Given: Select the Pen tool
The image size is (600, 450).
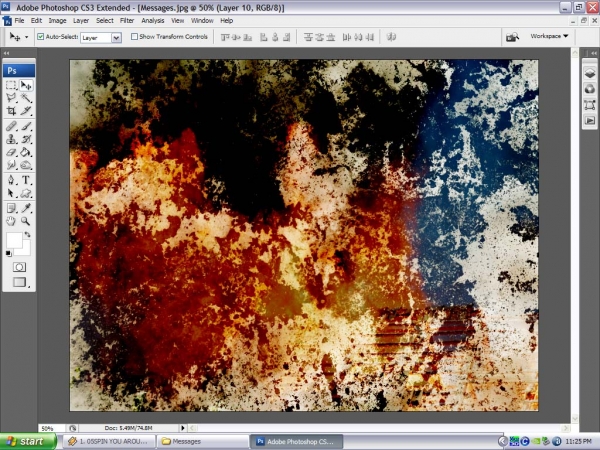Looking at the screenshot, I should (x=11, y=180).
